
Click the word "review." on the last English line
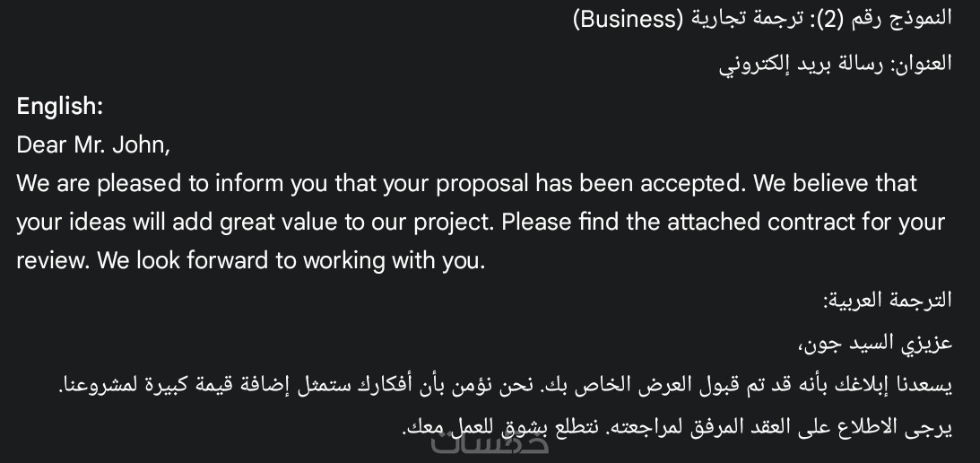coord(53,260)
